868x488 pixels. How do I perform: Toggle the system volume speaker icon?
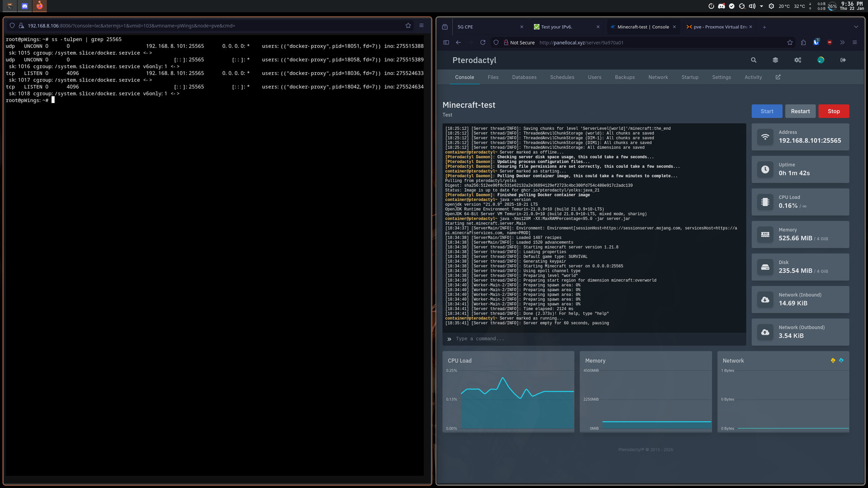[751, 6]
